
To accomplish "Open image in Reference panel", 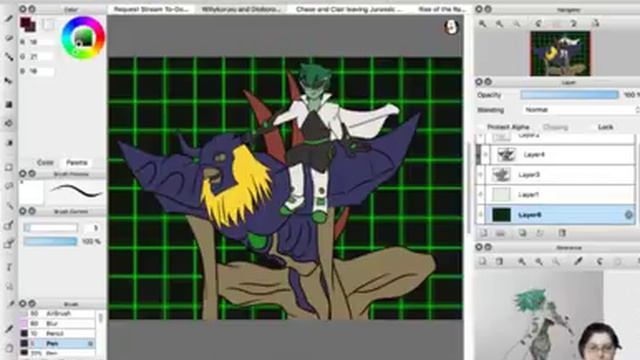I will pyautogui.click(x=482, y=261).
